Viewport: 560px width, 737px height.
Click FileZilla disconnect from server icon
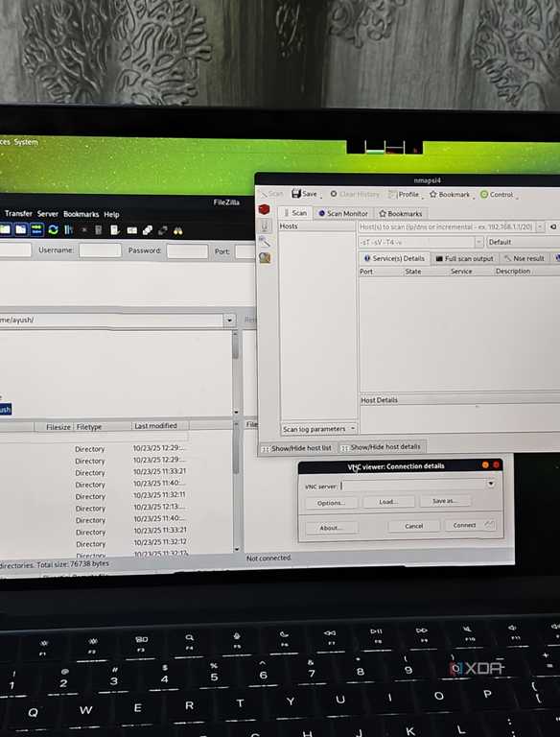(98, 230)
